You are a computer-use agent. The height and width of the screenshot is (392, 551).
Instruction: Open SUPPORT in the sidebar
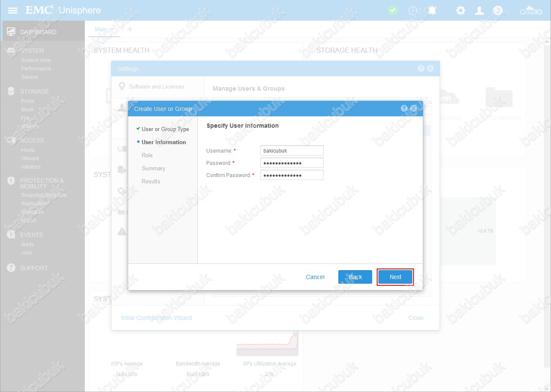pos(34,268)
